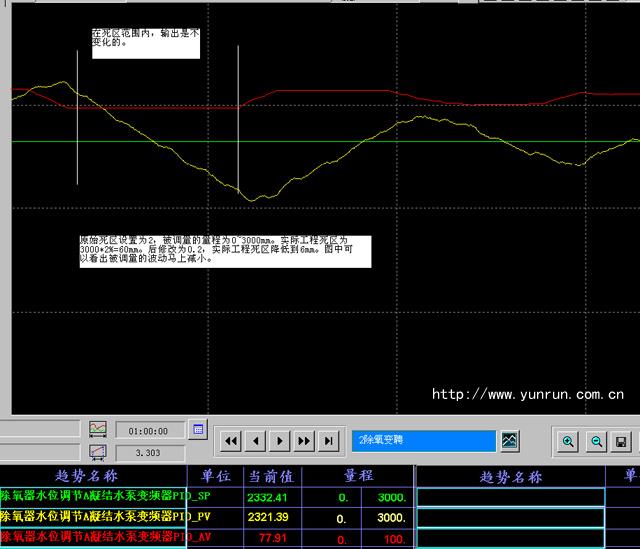Select the PID_SP trend row
The width and height of the screenshot is (640, 549).
(93, 496)
